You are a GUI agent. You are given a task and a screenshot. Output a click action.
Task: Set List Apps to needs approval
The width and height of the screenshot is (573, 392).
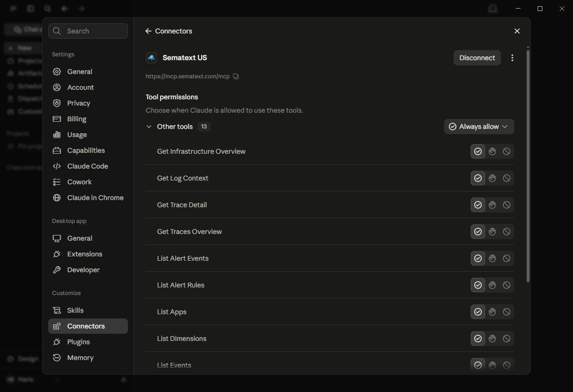pyautogui.click(x=492, y=312)
